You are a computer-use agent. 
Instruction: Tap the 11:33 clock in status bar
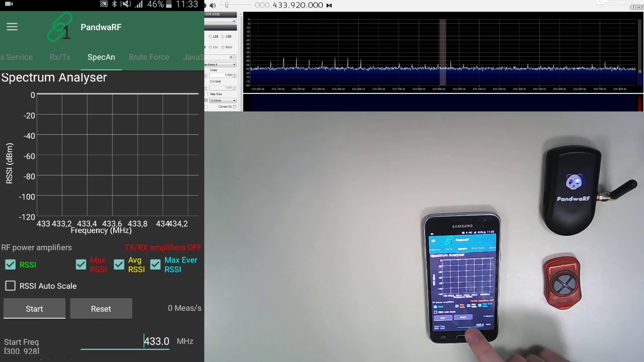coord(187,4)
